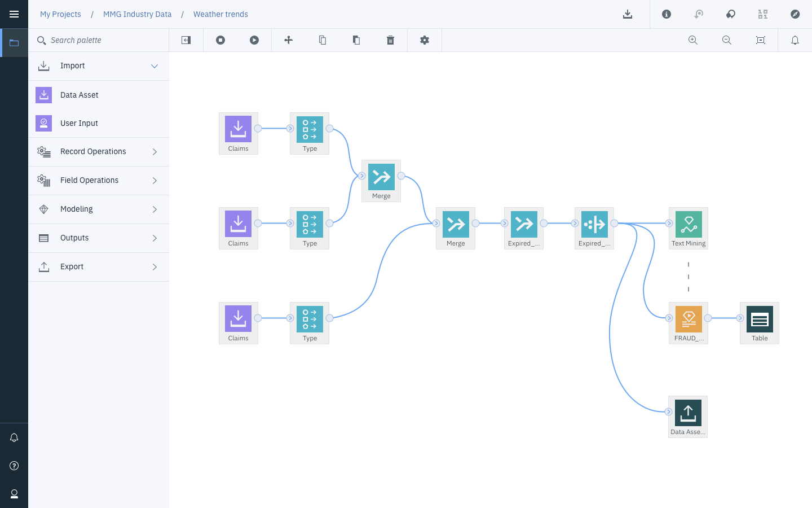
Task: Open the help question mark icon
Action: (x=14, y=466)
